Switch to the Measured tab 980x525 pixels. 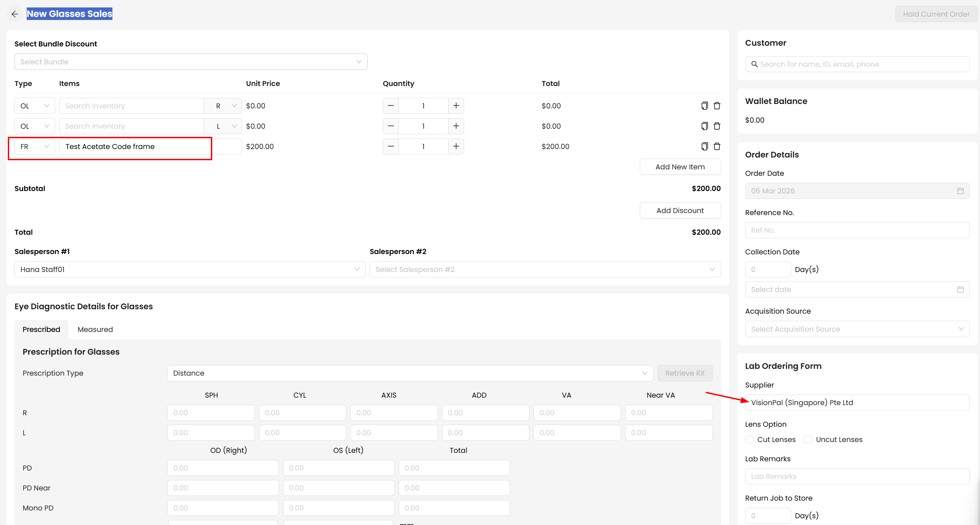pyautogui.click(x=95, y=329)
